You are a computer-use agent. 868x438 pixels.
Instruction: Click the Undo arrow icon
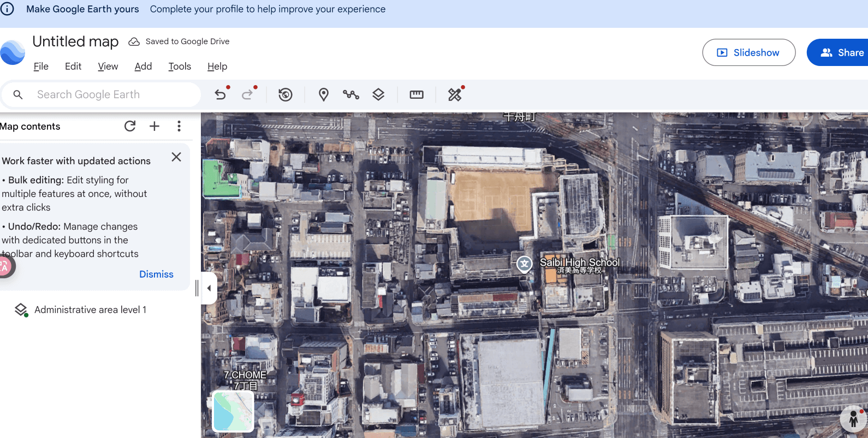click(x=220, y=95)
